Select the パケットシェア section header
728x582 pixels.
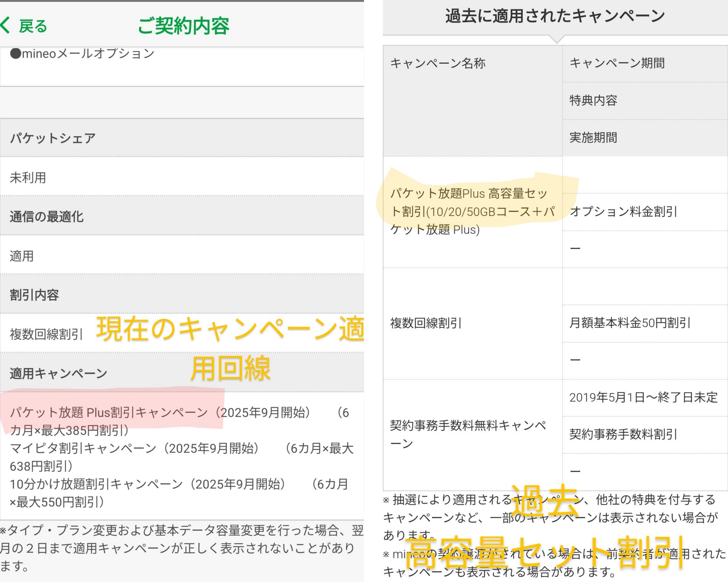pyautogui.click(x=53, y=138)
